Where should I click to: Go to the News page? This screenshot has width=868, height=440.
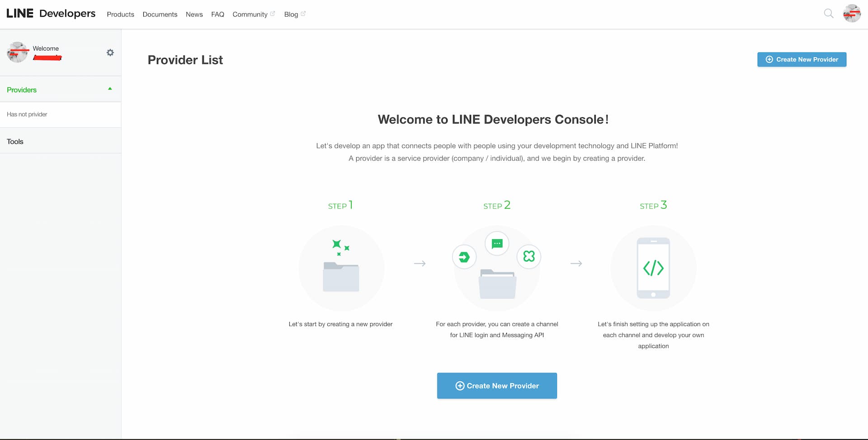[194, 14]
